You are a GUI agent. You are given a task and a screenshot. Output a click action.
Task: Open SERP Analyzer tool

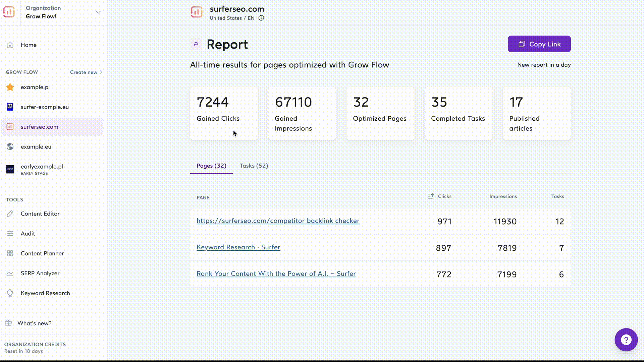(x=40, y=273)
